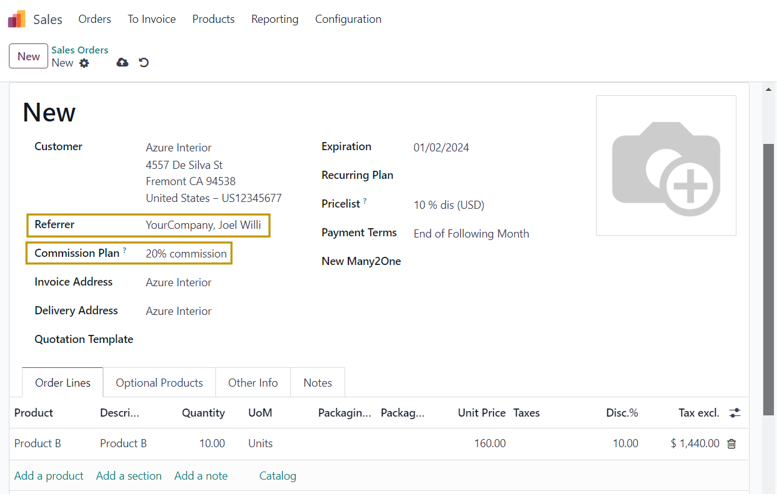Screen dimensions: 777x496
Task: Open the Catalog link
Action: 277,476
